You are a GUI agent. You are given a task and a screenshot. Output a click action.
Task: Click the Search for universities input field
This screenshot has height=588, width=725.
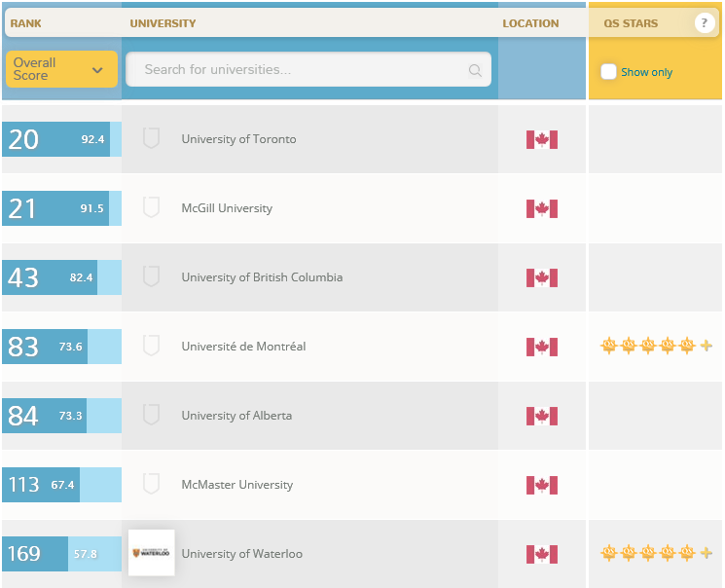308,69
